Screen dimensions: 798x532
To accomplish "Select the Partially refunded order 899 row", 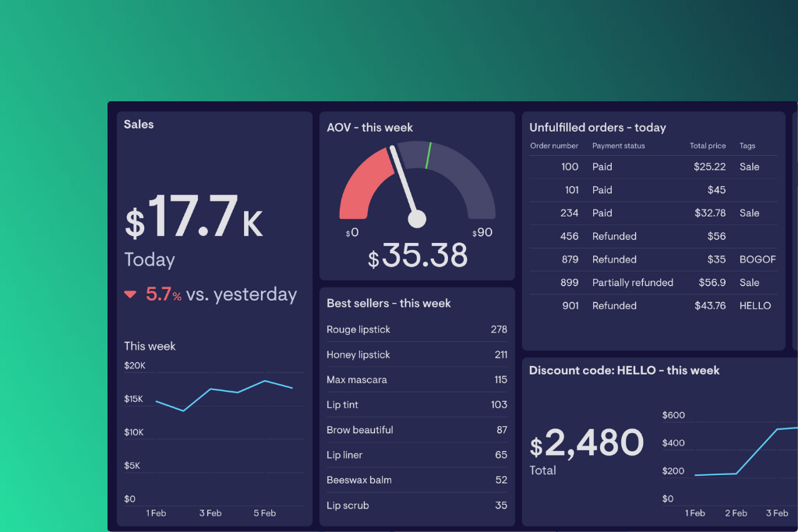I will (x=632, y=283).
